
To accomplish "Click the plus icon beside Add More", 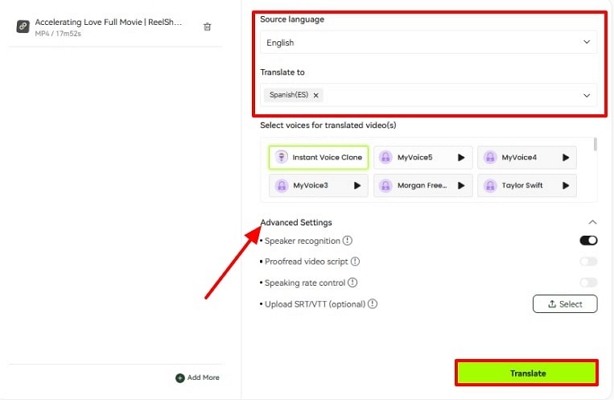I will click(180, 378).
